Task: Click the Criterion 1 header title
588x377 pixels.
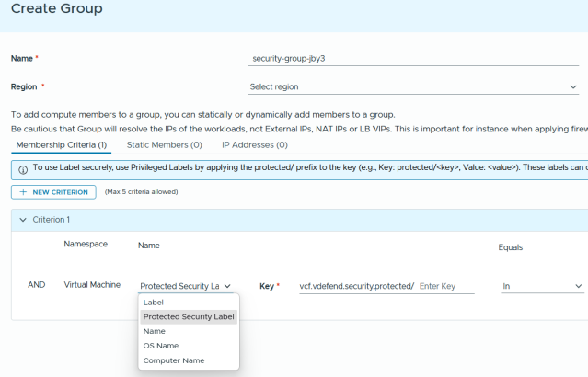Action: click(x=51, y=220)
